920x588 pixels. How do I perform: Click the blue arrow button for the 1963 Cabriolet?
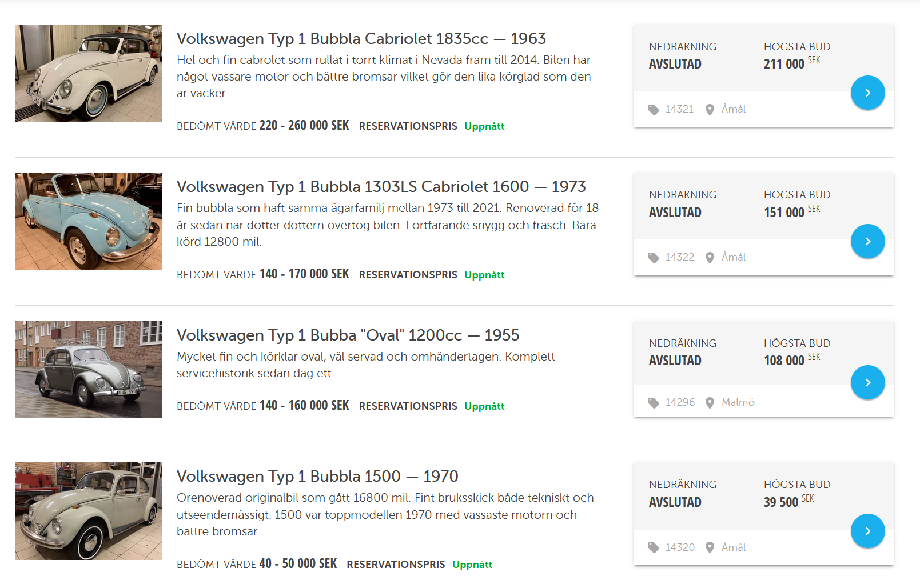point(867,93)
